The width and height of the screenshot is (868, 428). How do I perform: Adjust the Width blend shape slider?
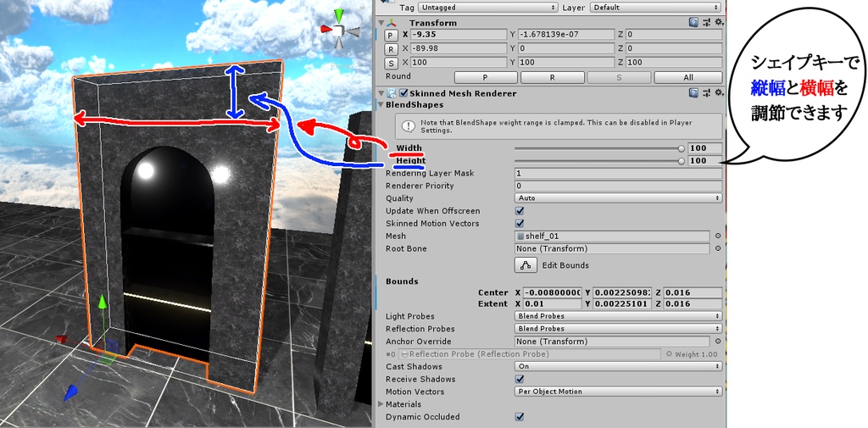coord(599,148)
